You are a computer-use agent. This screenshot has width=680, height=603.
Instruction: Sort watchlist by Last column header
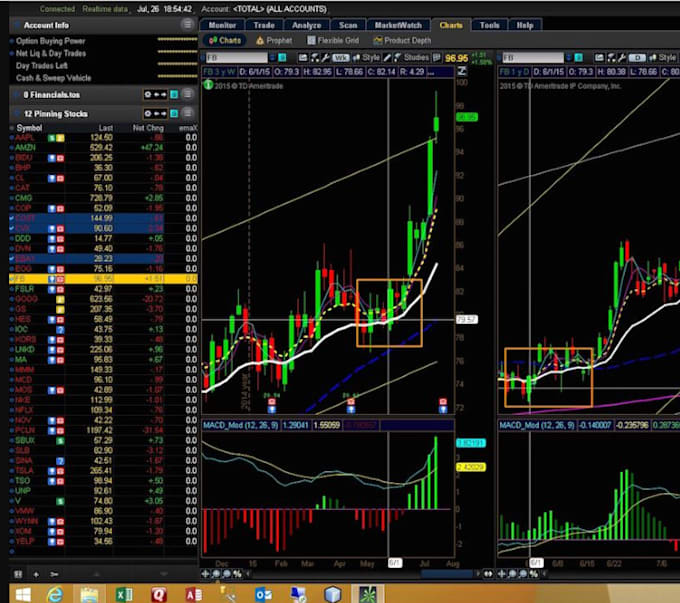click(105, 128)
